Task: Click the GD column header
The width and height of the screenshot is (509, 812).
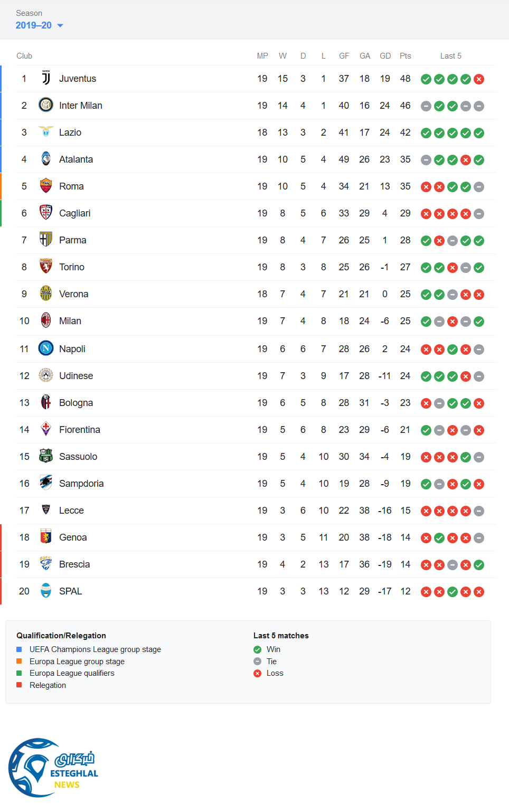Action: pos(385,56)
